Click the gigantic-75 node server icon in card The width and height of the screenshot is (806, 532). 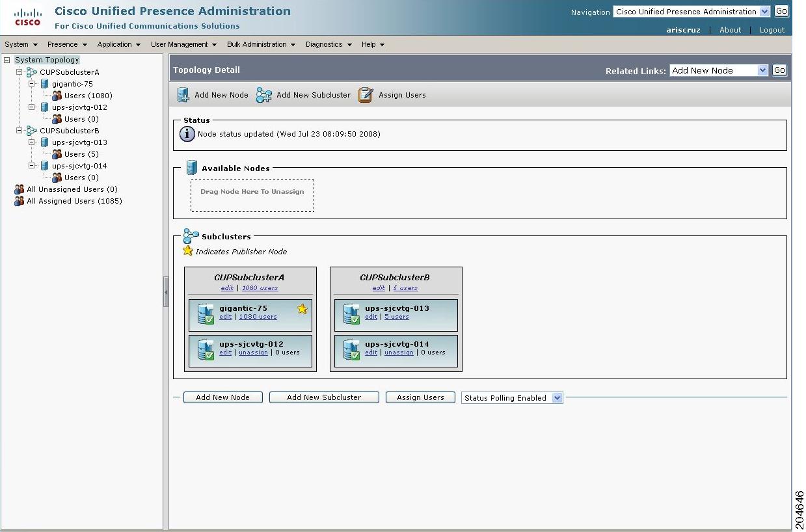[206, 314]
